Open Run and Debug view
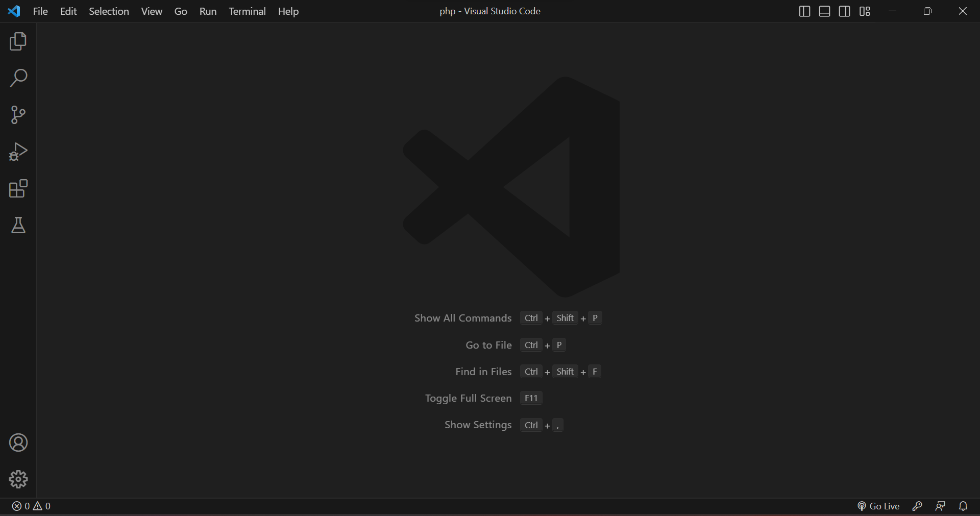 [18, 152]
